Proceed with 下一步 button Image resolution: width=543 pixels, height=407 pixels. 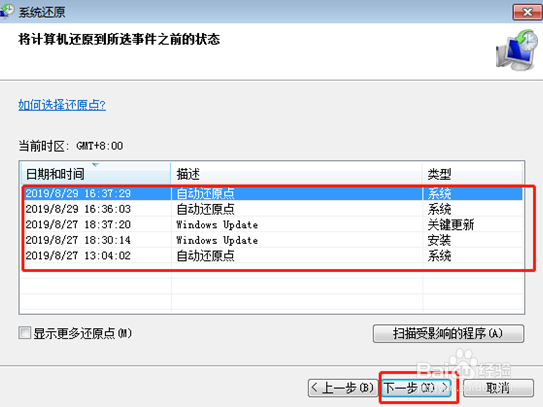(417, 388)
